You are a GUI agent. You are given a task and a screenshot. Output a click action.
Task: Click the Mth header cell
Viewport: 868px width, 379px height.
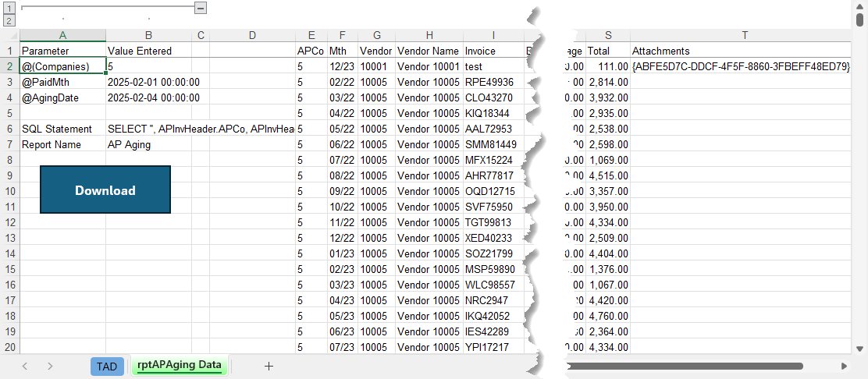click(343, 51)
